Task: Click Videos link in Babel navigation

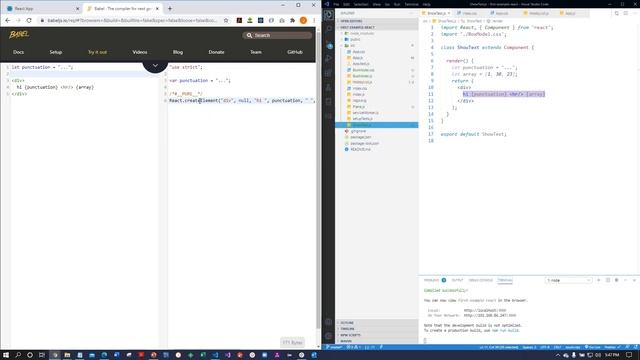Action: [140, 52]
